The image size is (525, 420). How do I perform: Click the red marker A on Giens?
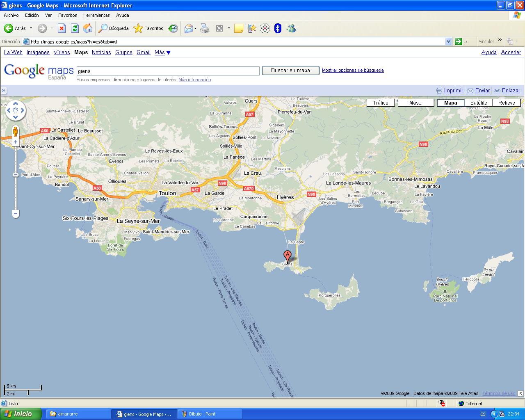point(288,256)
